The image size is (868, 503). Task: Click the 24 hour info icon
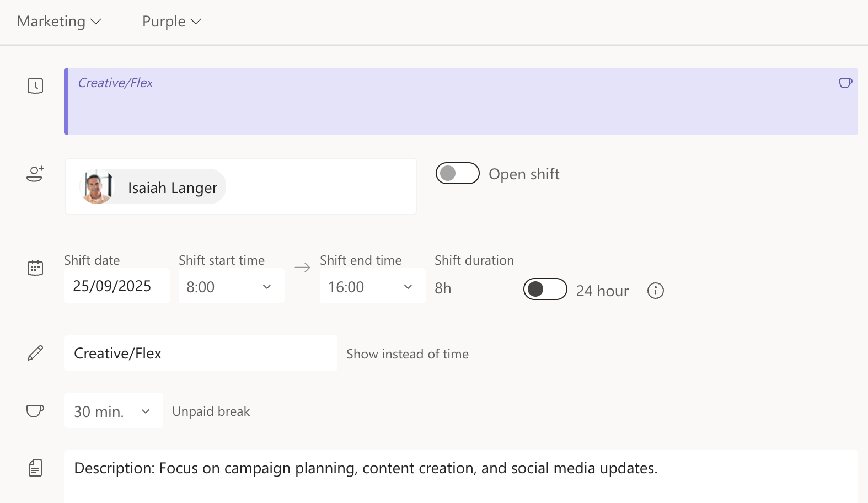pyautogui.click(x=655, y=291)
